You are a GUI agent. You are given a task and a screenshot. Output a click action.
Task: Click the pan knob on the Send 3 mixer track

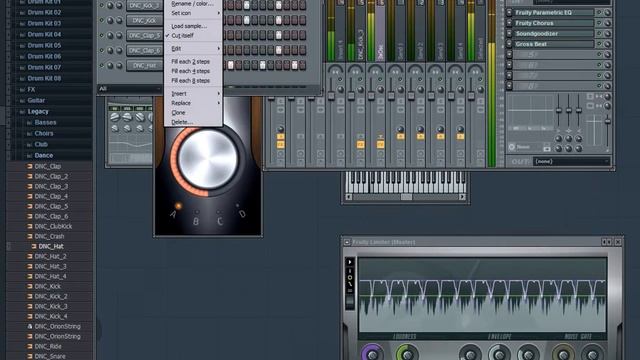pyautogui.click(x=440, y=90)
